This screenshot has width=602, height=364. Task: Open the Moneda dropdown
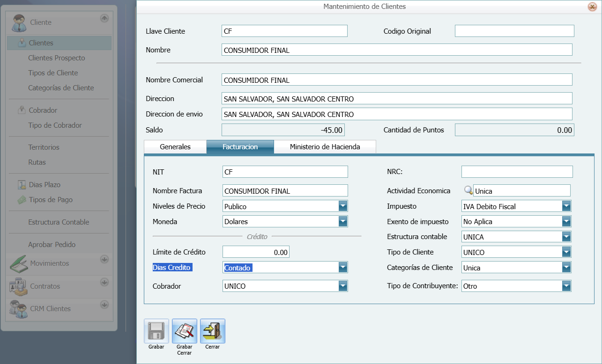pyautogui.click(x=344, y=221)
